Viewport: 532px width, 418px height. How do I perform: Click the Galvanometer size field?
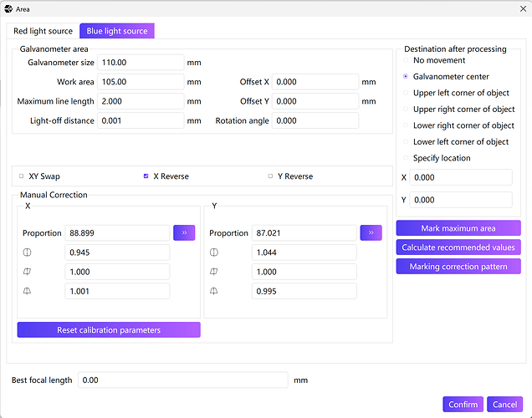click(x=141, y=63)
